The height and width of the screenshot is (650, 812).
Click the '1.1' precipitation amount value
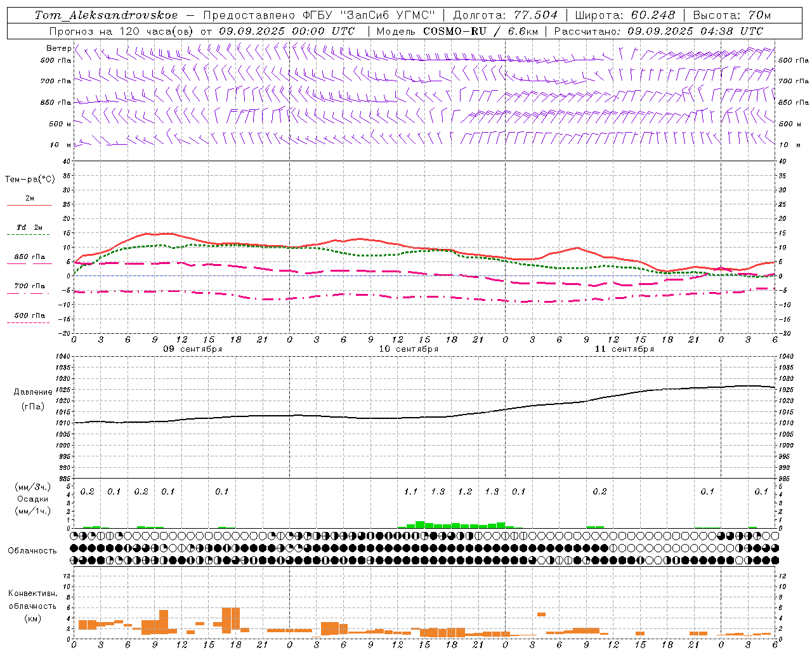click(411, 492)
